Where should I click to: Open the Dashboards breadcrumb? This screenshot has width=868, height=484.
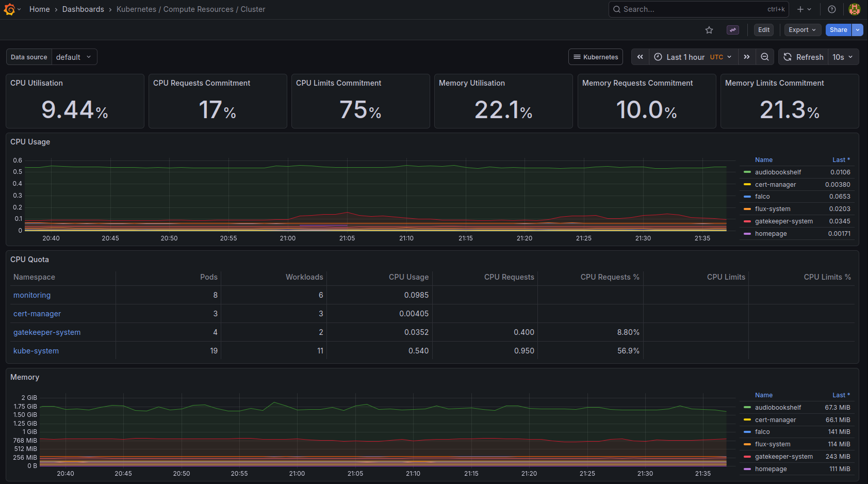click(83, 9)
